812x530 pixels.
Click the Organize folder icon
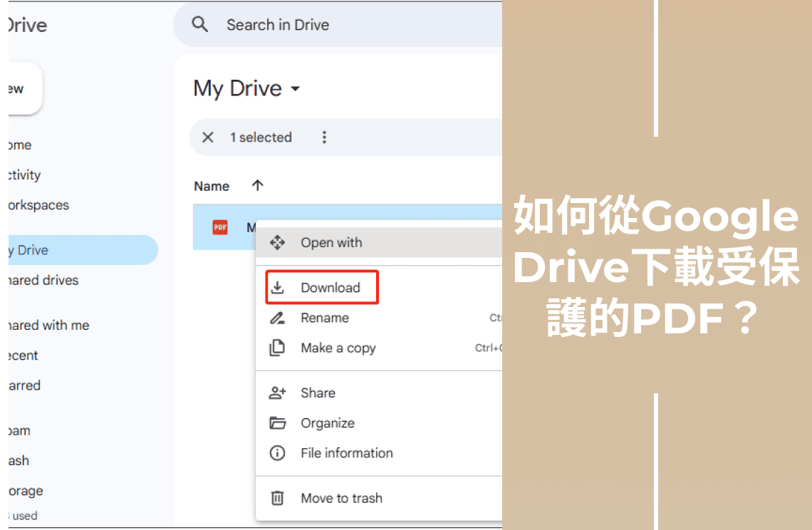pyautogui.click(x=278, y=422)
